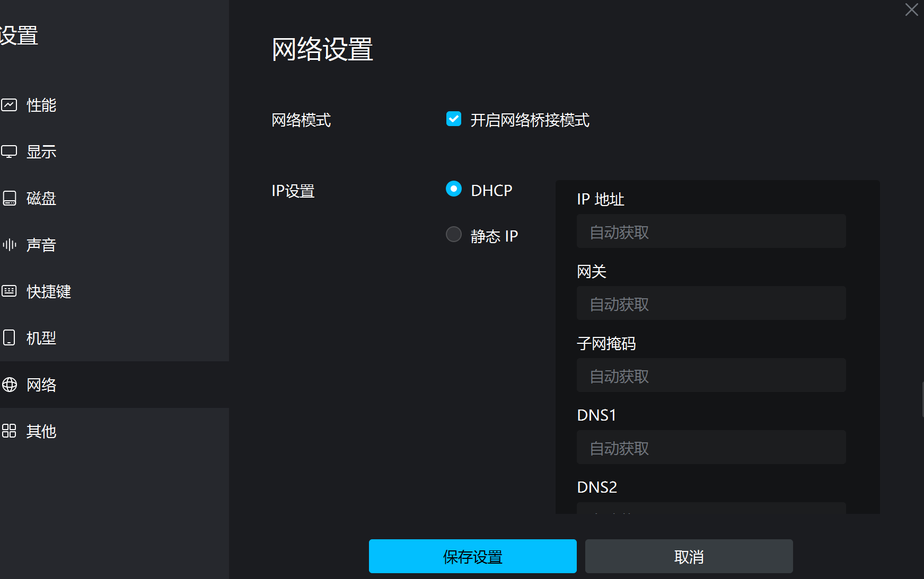Click the 显示 monitor icon
924x579 pixels.
pyautogui.click(x=9, y=152)
